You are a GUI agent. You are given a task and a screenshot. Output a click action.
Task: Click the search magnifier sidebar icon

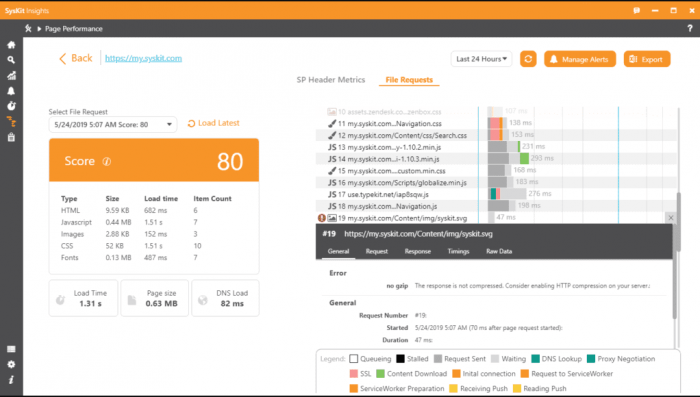(x=11, y=60)
